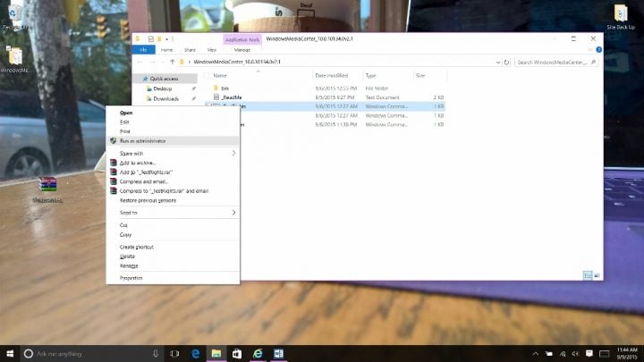This screenshot has width=644, height=362.
Task: Open the File ribbon tab
Action: click(143, 50)
